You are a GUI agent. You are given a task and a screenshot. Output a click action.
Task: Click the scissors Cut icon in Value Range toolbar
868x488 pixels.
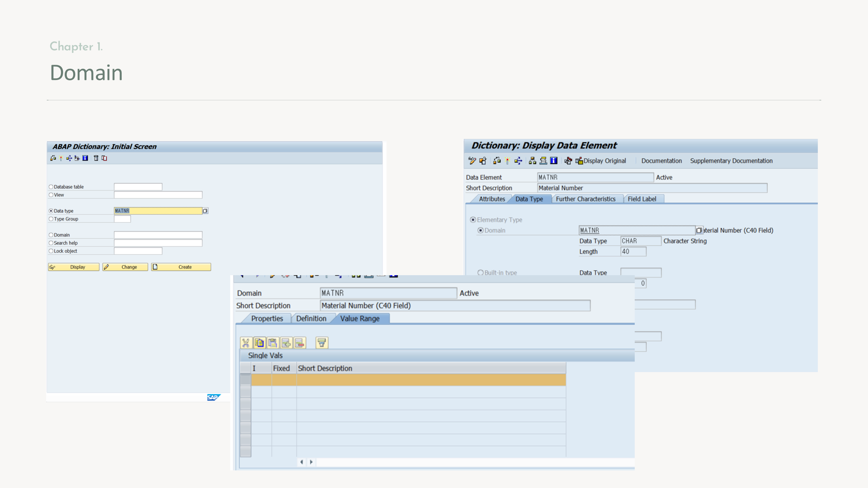pyautogui.click(x=246, y=343)
